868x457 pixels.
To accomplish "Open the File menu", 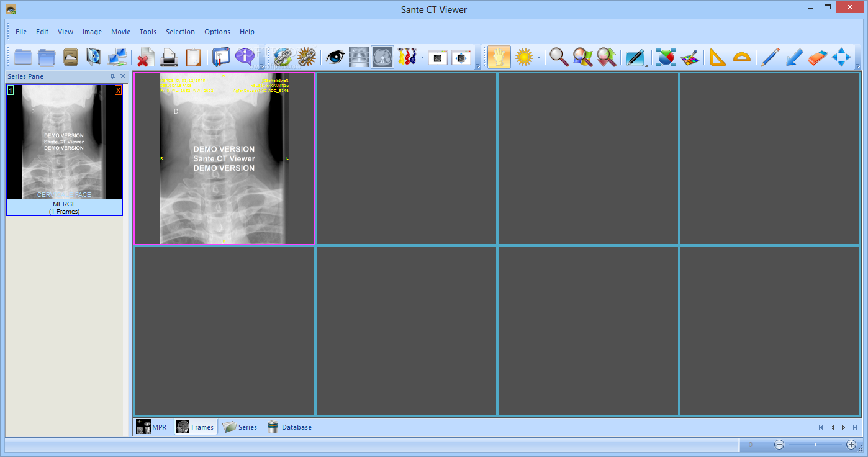I will click(21, 32).
